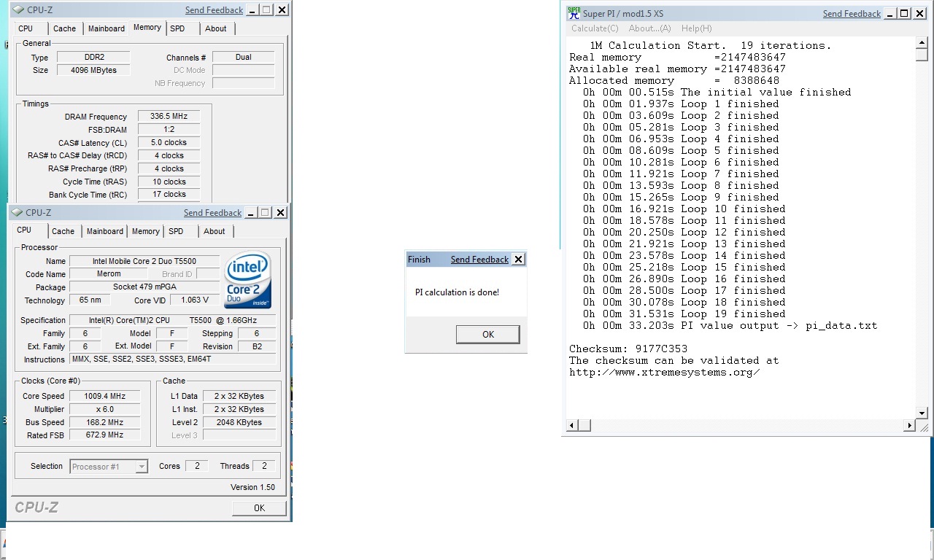Click the CPU-Z icon in the Memory window title bar
Image resolution: width=934 pixels, height=560 pixels.
[x=18, y=9]
